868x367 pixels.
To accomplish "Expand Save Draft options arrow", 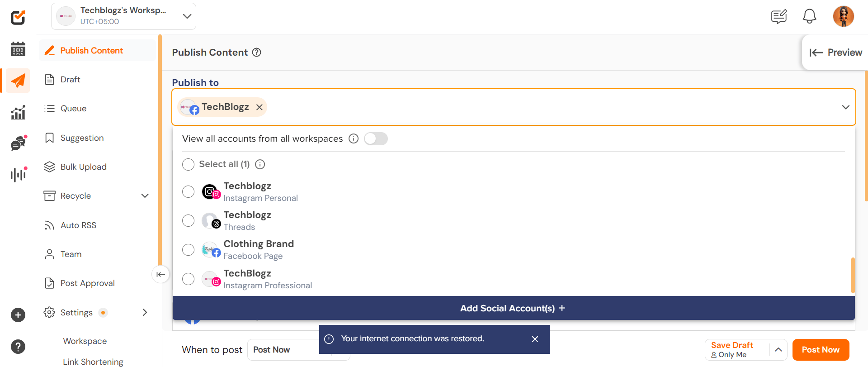I will tap(778, 350).
